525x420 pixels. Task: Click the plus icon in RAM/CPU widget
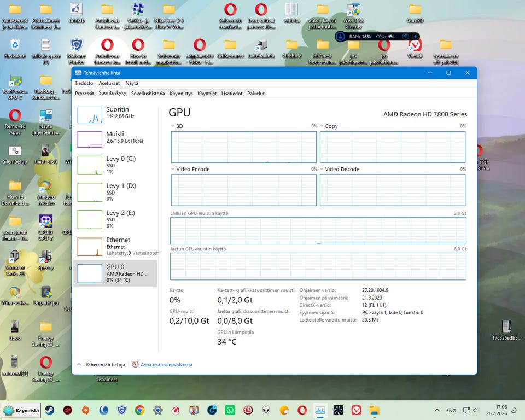point(415,36)
